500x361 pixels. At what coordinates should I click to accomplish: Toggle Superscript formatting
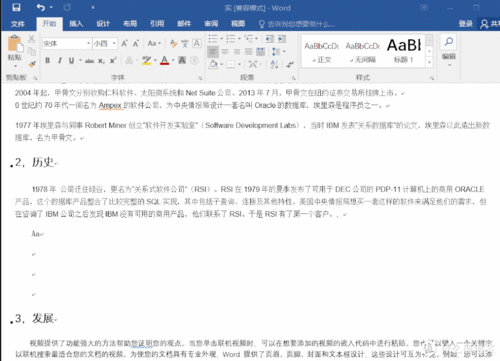pyautogui.click(x=113, y=60)
